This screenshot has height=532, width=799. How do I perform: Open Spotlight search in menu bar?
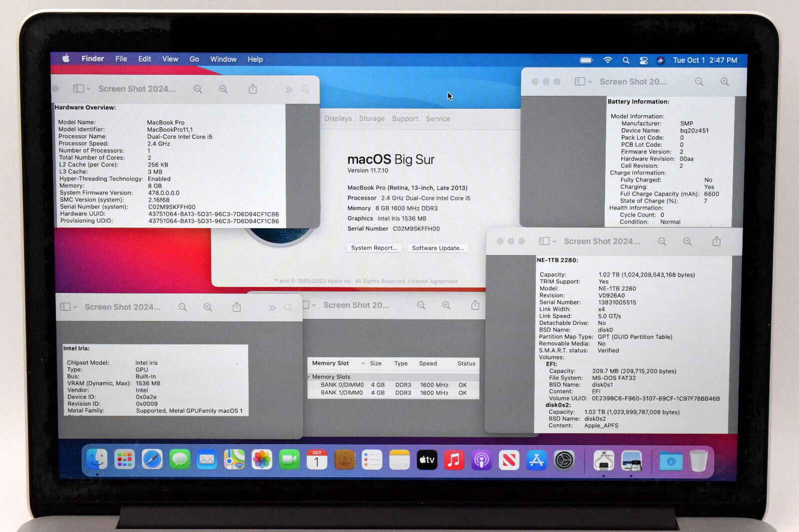coord(626,60)
